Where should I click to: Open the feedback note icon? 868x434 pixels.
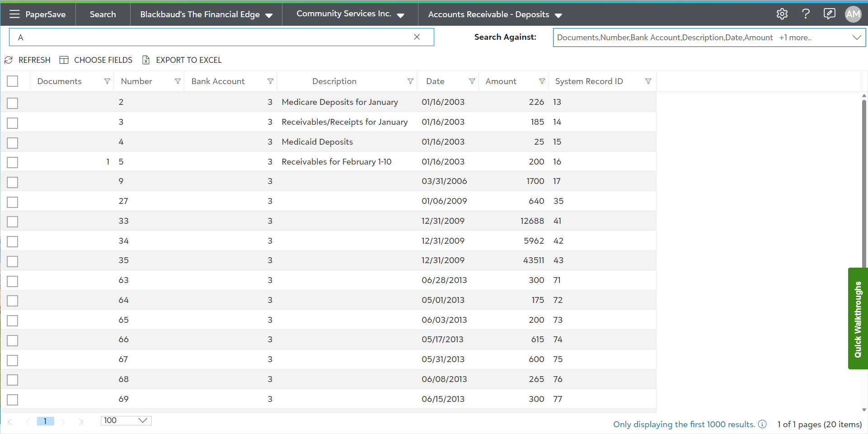pos(829,14)
